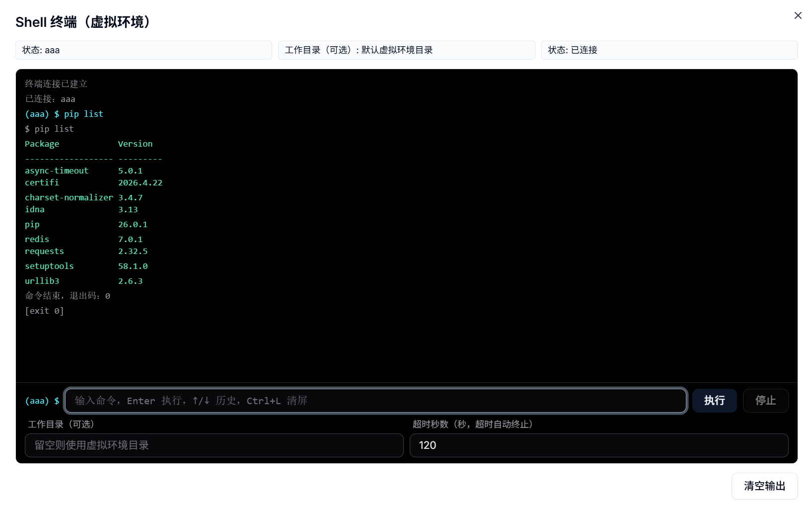Click the 终端连接已建立 line
The image size is (812, 513).
click(x=56, y=84)
